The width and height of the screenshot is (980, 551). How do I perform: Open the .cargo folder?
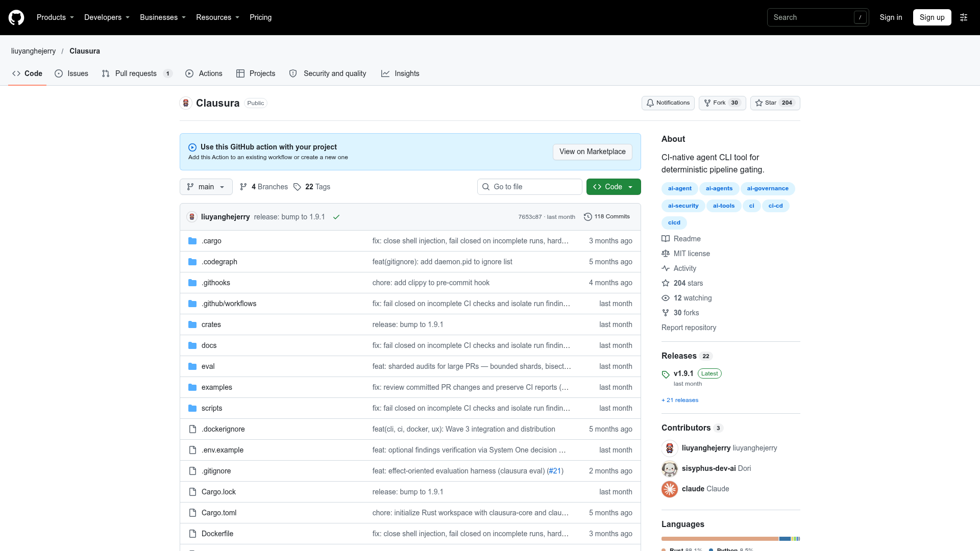point(211,241)
